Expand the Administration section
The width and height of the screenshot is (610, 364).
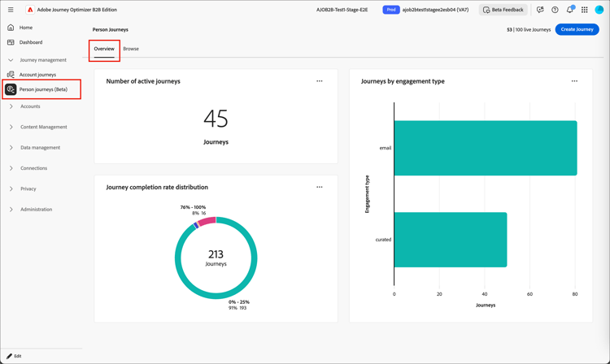(x=11, y=210)
